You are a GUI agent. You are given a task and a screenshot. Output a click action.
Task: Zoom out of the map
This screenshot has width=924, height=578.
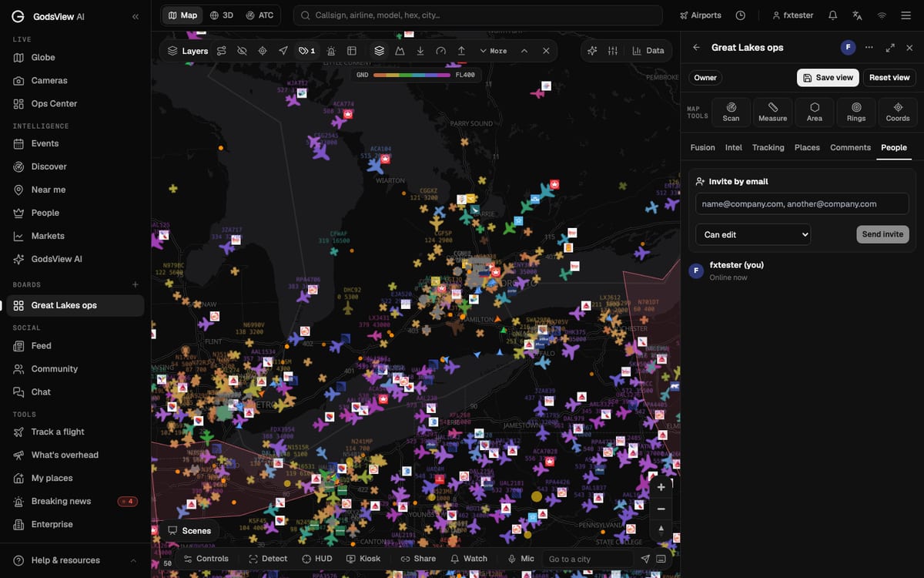pos(661,509)
